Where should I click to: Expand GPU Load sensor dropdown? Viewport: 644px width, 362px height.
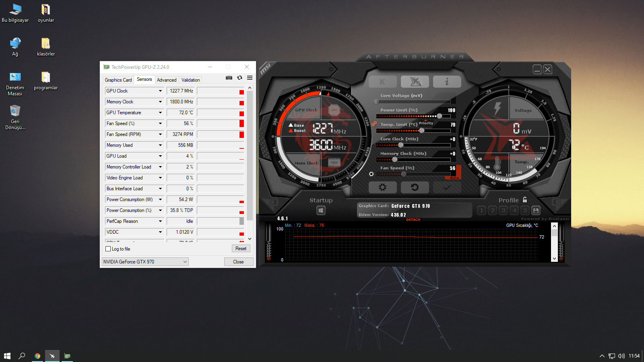coord(160,156)
